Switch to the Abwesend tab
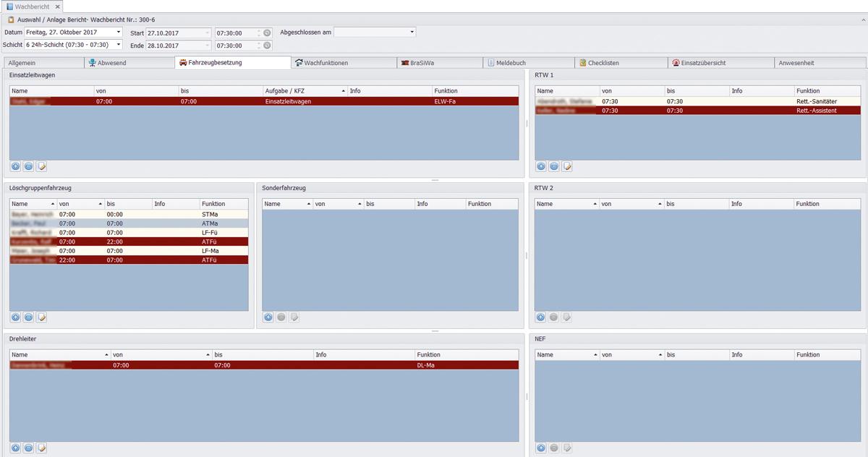This screenshot has width=868, height=457. pyautogui.click(x=111, y=63)
